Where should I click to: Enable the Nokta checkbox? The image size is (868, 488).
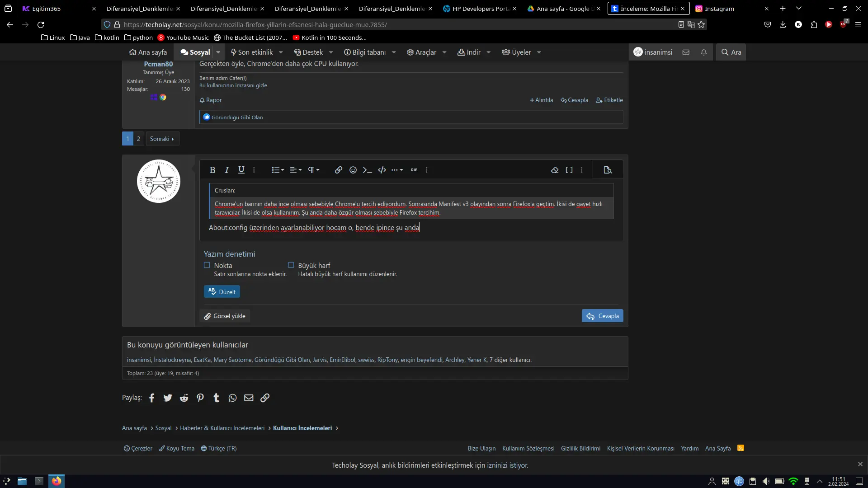click(x=207, y=265)
